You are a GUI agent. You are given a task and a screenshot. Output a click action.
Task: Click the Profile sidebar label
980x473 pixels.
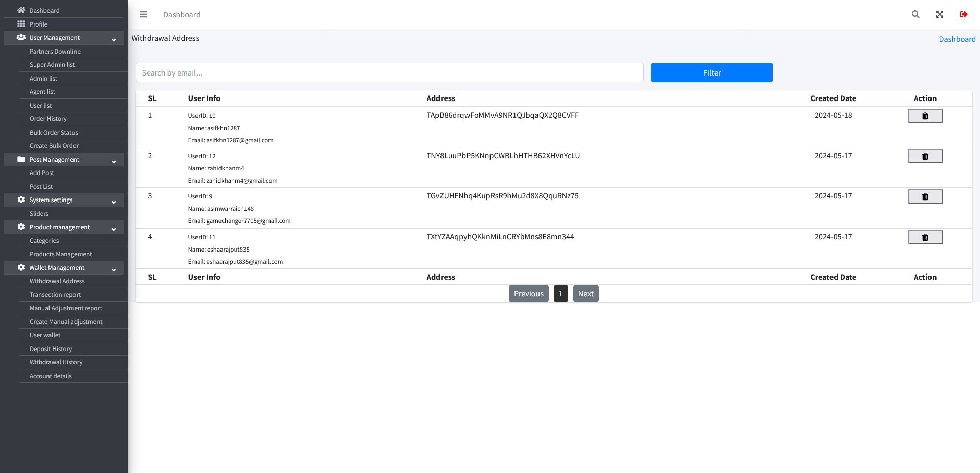coord(38,24)
